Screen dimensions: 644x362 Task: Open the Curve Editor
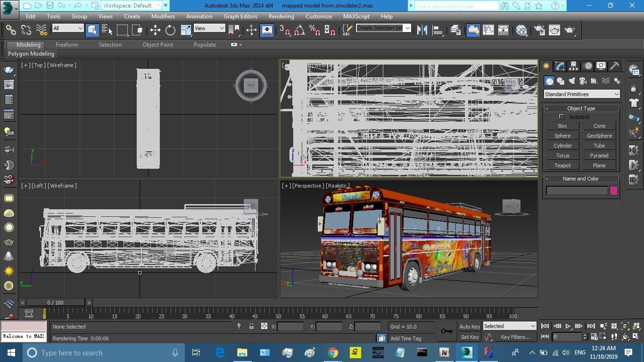[x=488, y=30]
